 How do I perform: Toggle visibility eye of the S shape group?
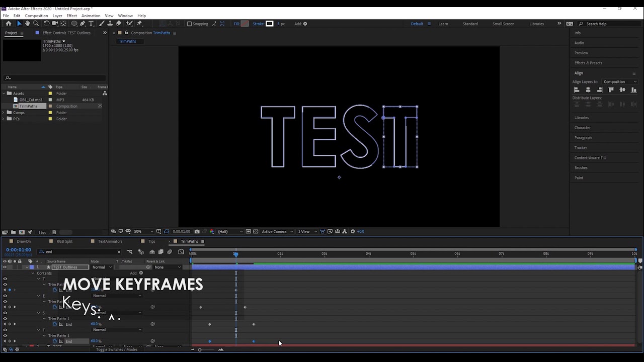click(x=5, y=313)
